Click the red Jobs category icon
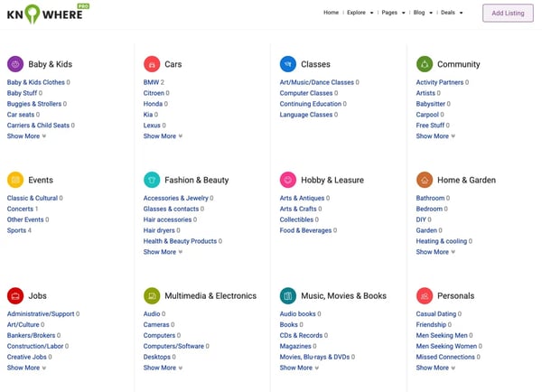Screen dimensions: 542x392 tap(15, 295)
